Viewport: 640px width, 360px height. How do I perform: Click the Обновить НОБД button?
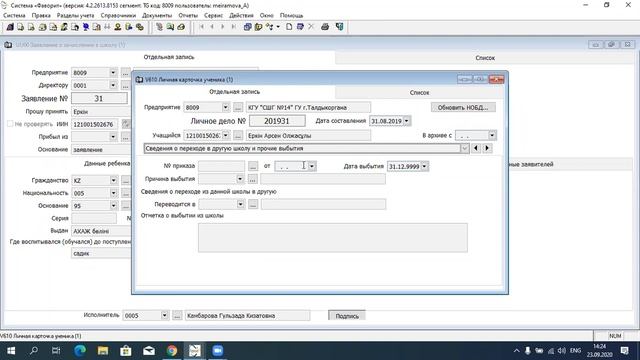(x=463, y=107)
